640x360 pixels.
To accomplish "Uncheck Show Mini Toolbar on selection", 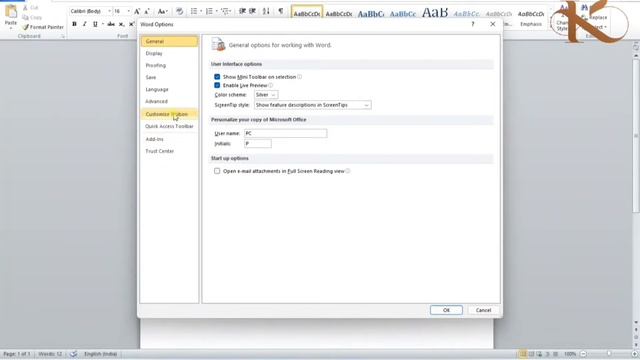I will point(217,77).
